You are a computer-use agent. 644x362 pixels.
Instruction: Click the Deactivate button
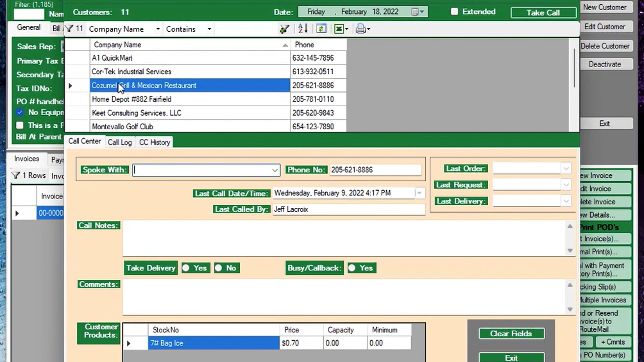605,64
